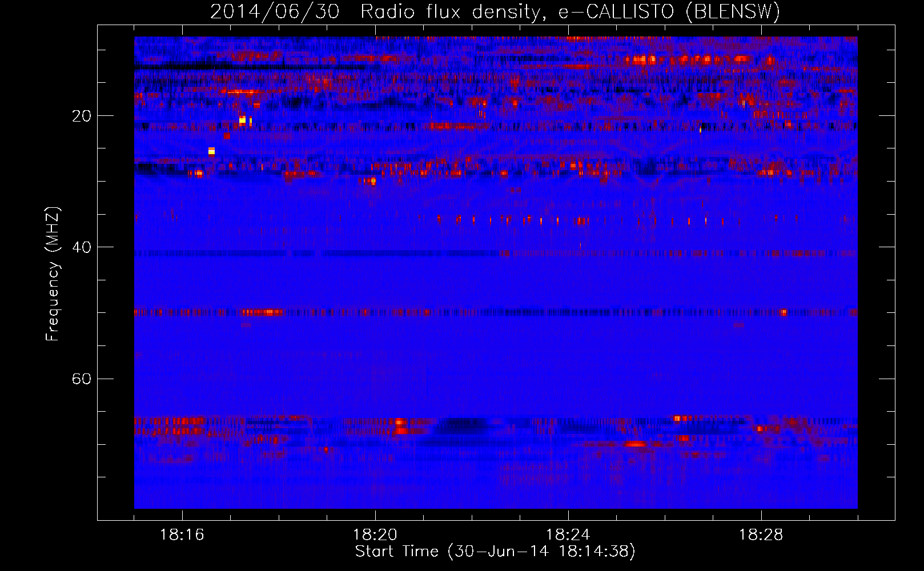
Task: Click the 18:24 time tick label
Action: coord(568,535)
